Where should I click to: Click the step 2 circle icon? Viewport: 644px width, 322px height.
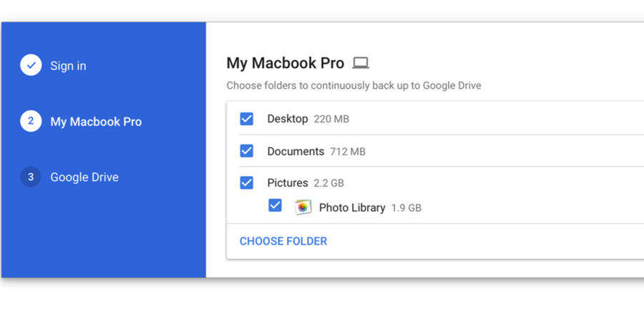(x=31, y=122)
